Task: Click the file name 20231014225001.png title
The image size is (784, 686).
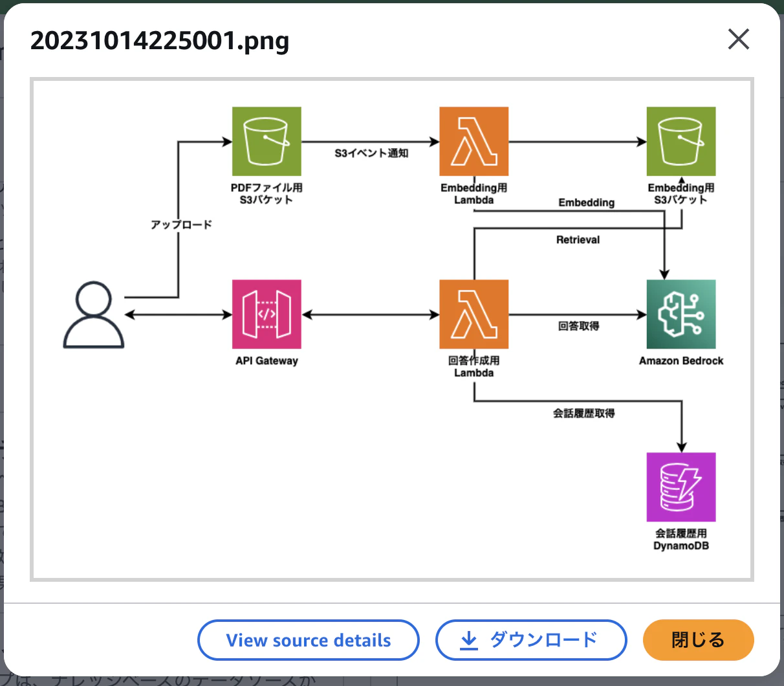Action: coord(160,41)
